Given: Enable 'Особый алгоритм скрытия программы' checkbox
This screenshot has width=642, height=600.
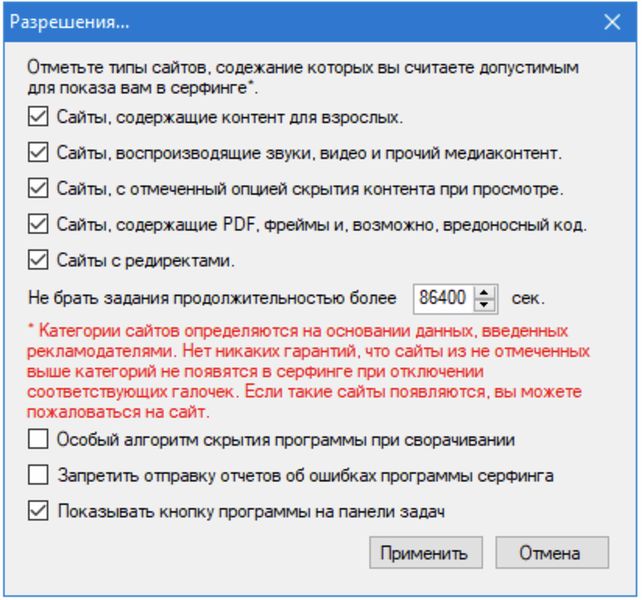Looking at the screenshot, I should tap(38, 439).
